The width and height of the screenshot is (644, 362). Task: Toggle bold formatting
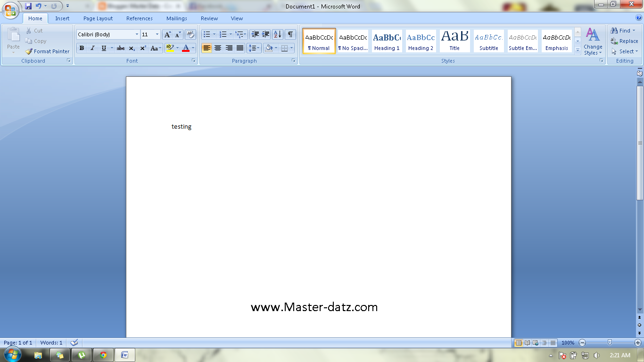[x=82, y=48]
